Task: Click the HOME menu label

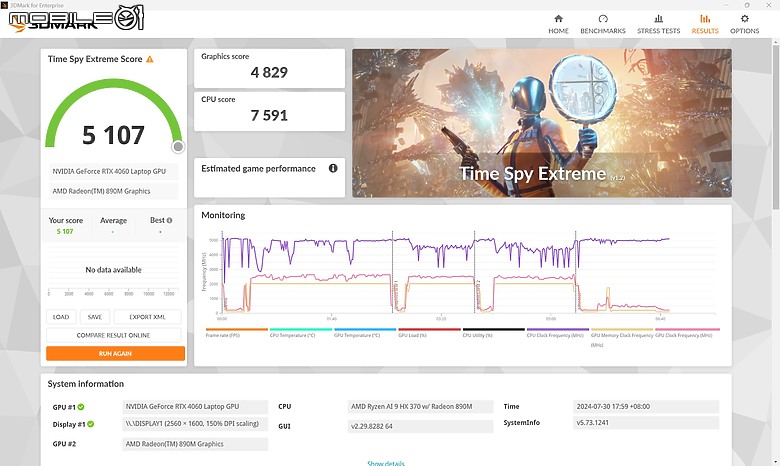Action: (x=558, y=31)
